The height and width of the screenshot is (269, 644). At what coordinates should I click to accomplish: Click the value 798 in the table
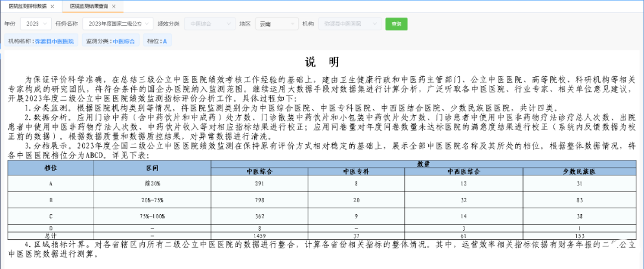(x=259, y=200)
